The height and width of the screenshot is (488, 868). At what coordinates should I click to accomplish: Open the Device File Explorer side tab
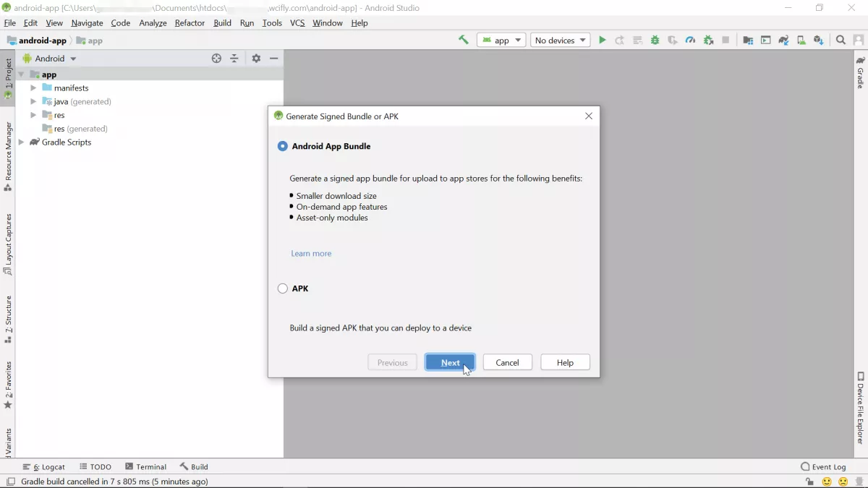coord(860,408)
